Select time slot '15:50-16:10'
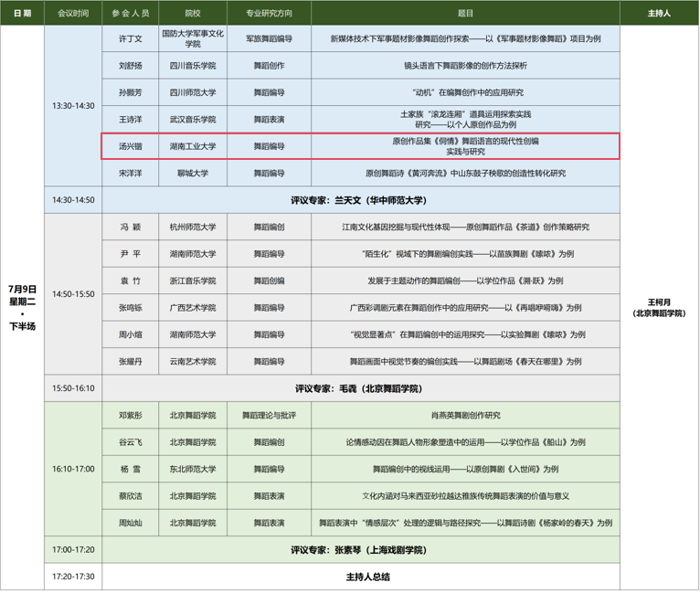The height and width of the screenshot is (593, 700). 73,388
